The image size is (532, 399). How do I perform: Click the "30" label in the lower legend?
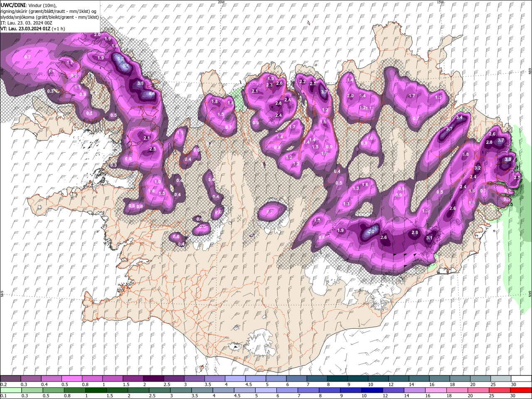pyautogui.click(x=514, y=396)
